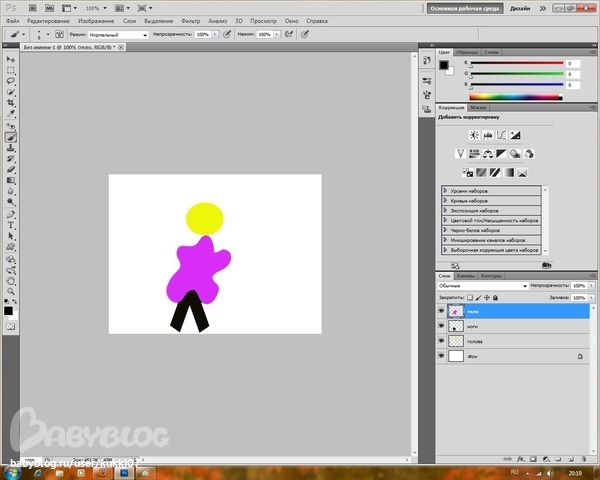Open the brush blending mode dropdown 'Нормальный'
Screen dimensions: 600x480
[117, 34]
